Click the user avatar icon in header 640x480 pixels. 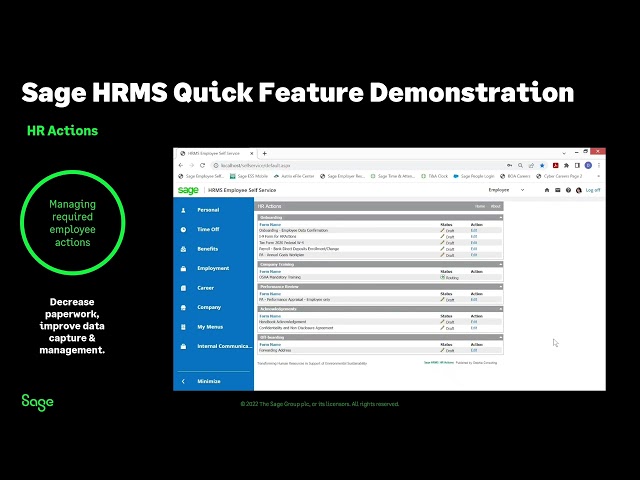click(x=579, y=190)
